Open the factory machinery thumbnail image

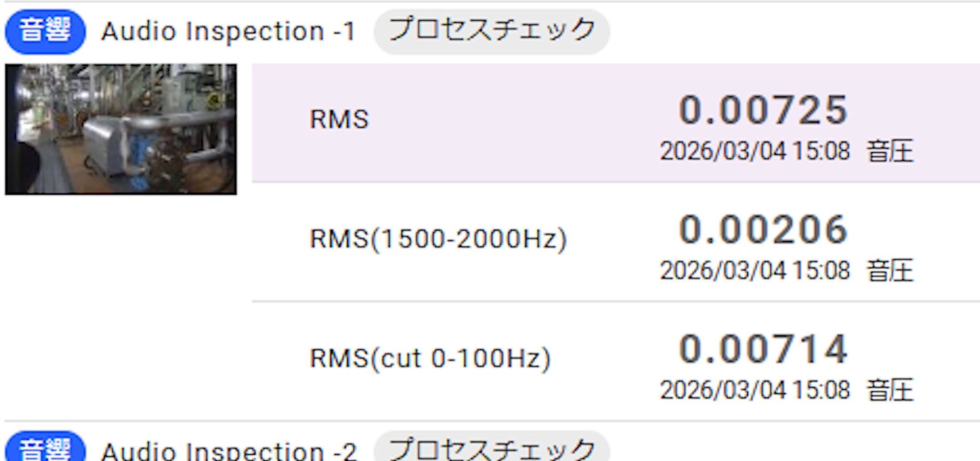point(121,129)
